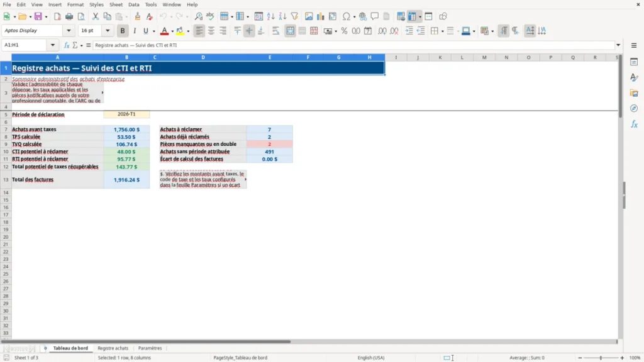Open the Borders dropdown arrow
The width and height of the screenshot is (644, 362).
click(442, 31)
